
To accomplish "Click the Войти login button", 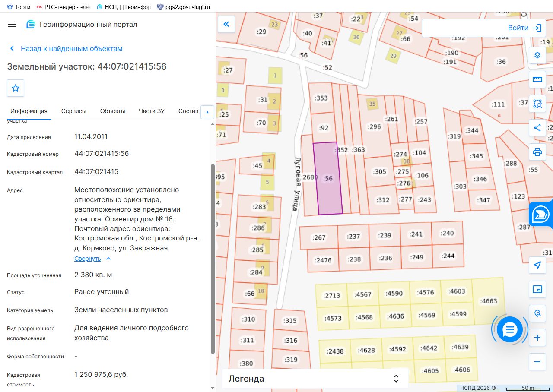I will coord(525,28).
